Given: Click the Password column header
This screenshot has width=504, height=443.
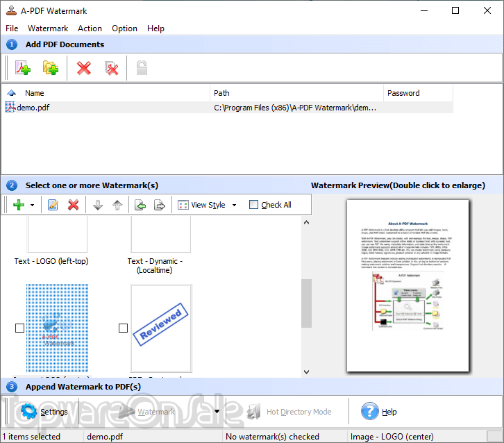Looking at the screenshot, I should tap(418, 93).
